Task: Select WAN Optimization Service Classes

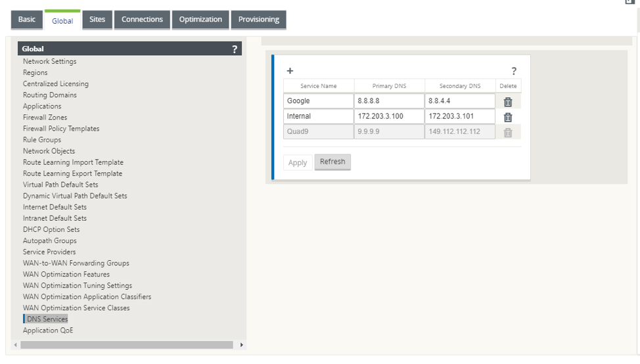Action: click(76, 308)
